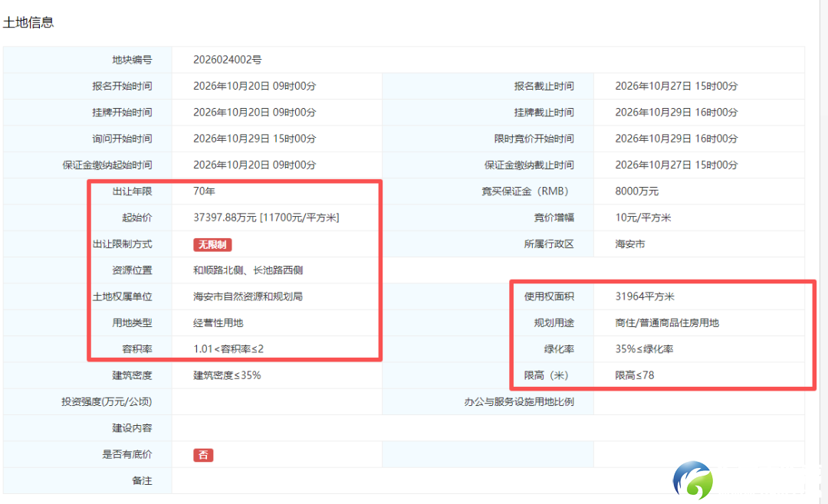This screenshot has height=504, width=828.
Task: Click the 土地权属单位 label
Action: tap(122, 296)
